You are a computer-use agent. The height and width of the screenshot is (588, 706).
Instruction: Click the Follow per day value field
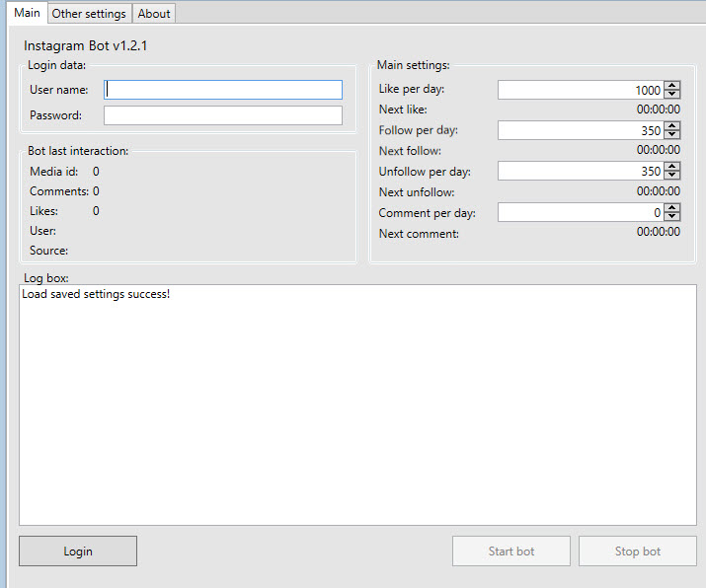click(581, 130)
